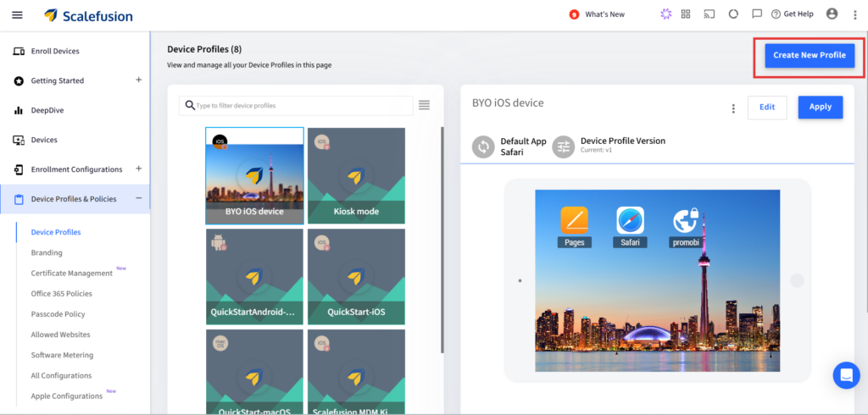Open the What's New red notification icon
The image size is (868, 415).
(x=574, y=14)
